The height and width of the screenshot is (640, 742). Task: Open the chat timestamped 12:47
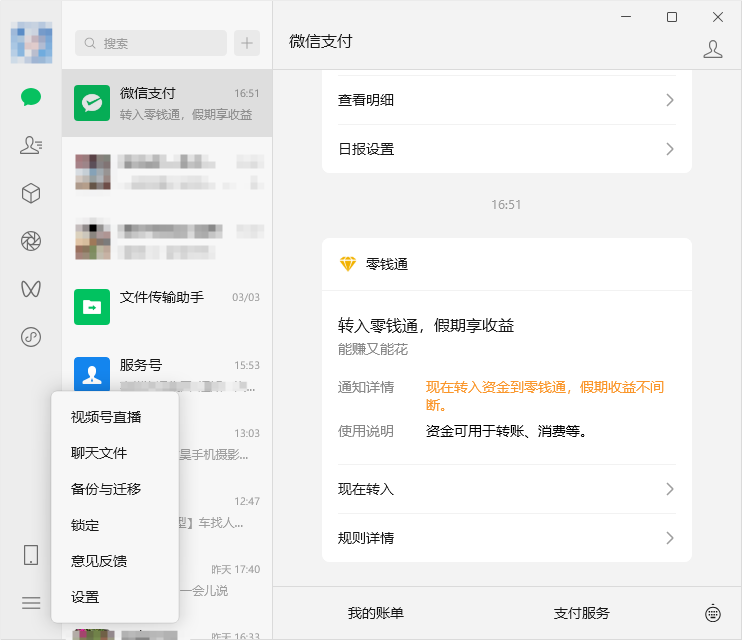225,512
